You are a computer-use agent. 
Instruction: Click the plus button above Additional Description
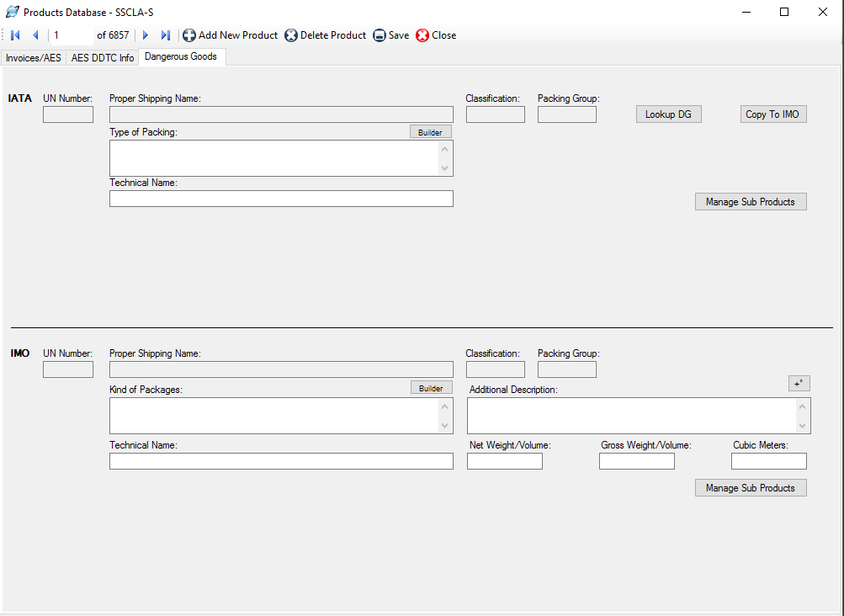[x=799, y=384]
